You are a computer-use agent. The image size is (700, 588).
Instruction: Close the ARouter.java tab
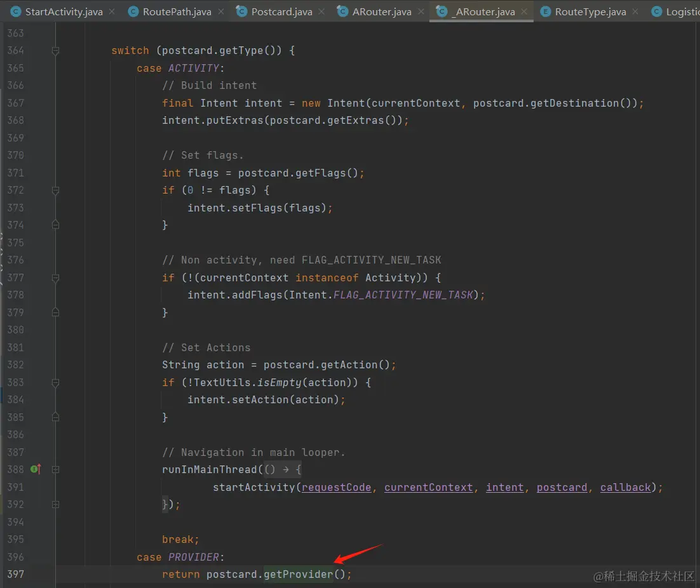(x=421, y=11)
